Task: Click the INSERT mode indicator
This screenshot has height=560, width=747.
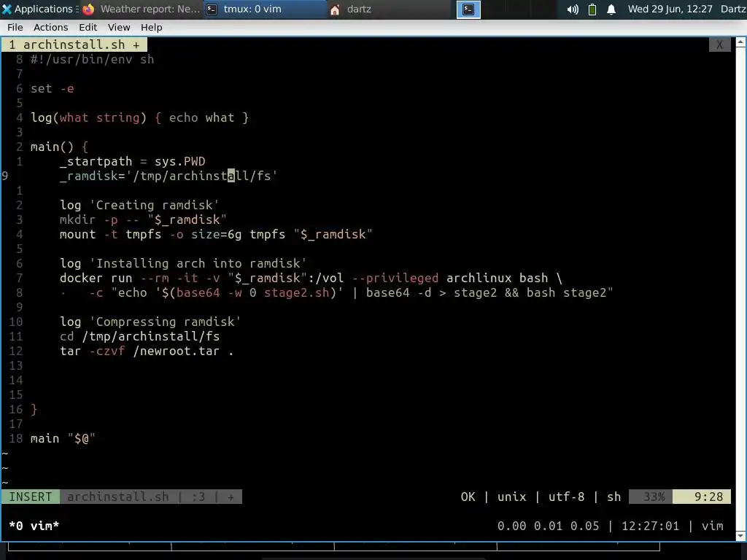Action: click(31, 497)
